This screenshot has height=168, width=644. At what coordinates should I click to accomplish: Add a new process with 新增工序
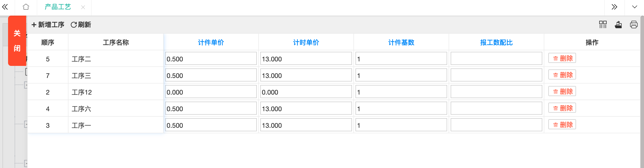pyautogui.click(x=48, y=25)
